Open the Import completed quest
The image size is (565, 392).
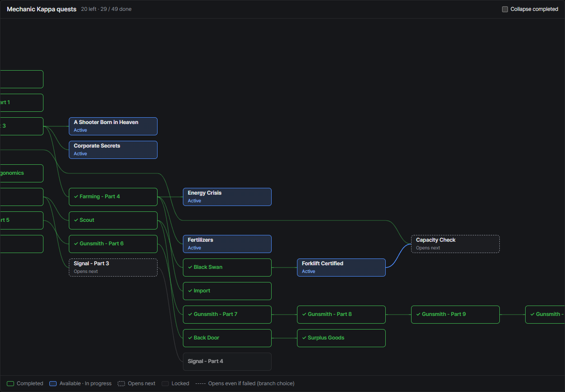(x=227, y=291)
